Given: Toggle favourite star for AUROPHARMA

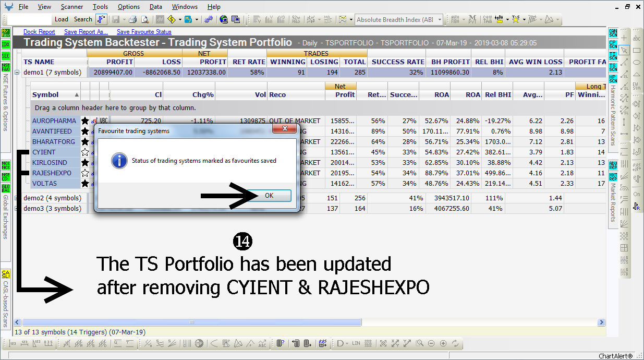Looking at the screenshot, I should click(x=85, y=121).
